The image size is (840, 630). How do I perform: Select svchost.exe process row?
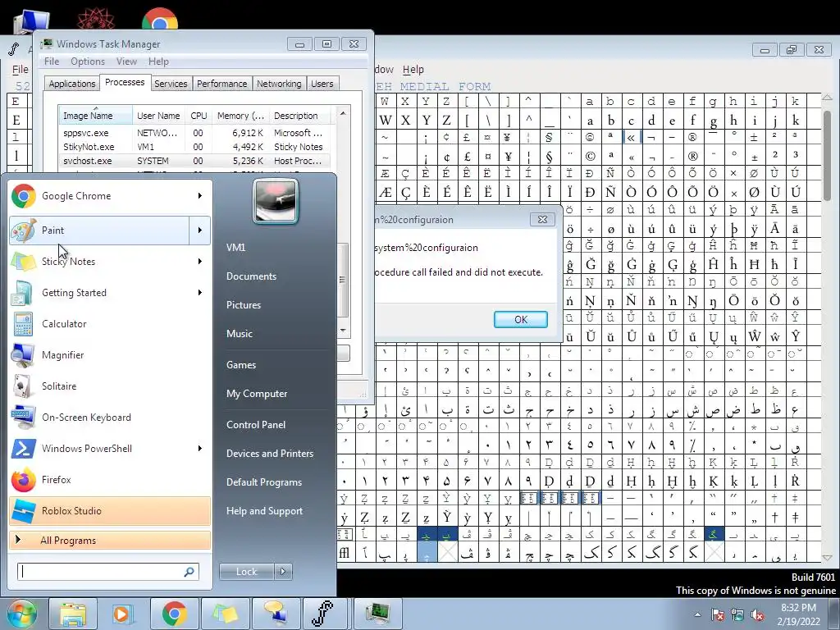tap(196, 161)
